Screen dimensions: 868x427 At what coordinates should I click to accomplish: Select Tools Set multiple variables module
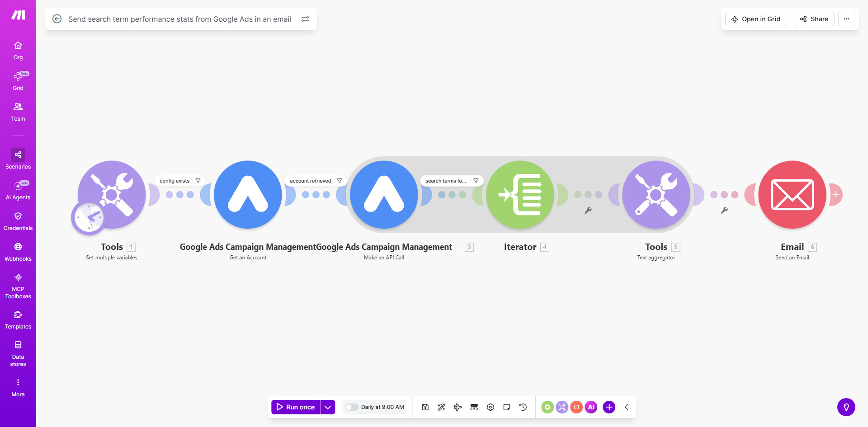point(112,194)
